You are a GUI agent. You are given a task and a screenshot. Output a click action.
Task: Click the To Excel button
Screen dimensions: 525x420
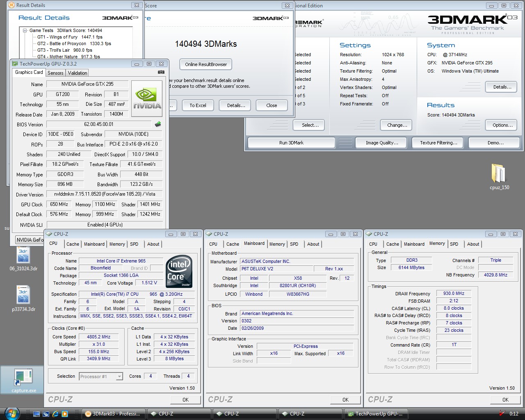[x=198, y=105]
